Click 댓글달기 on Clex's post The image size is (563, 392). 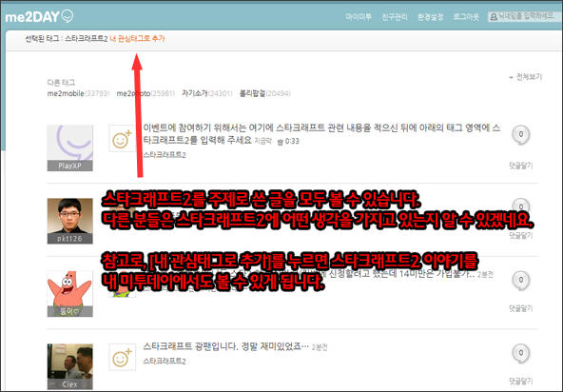(x=520, y=382)
